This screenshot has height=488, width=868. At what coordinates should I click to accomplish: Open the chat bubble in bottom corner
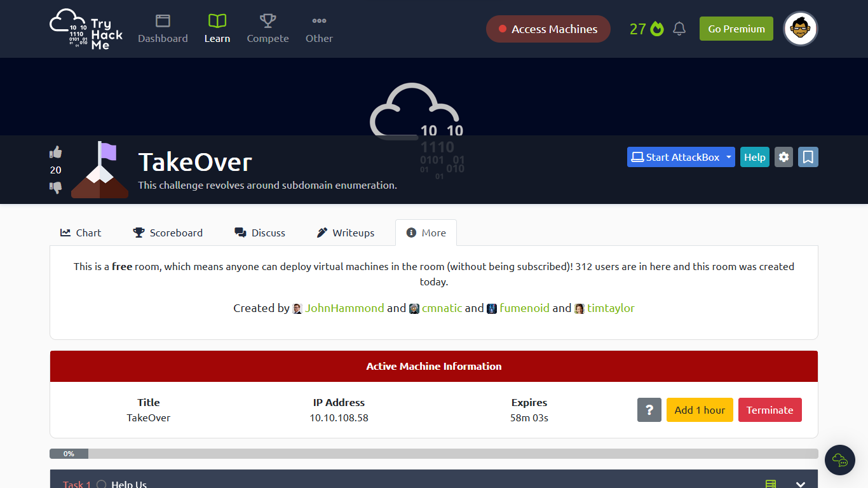pyautogui.click(x=839, y=460)
